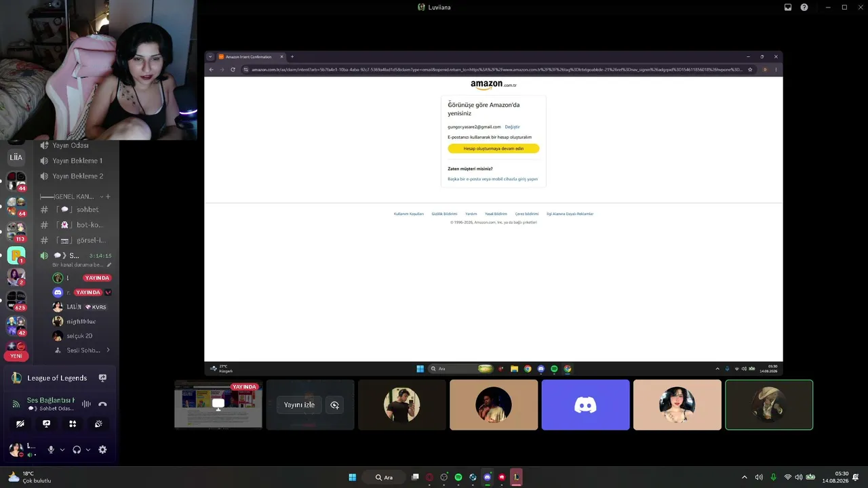Open the yellow P server icon
The width and height of the screenshot is (868, 488).
(x=16, y=256)
